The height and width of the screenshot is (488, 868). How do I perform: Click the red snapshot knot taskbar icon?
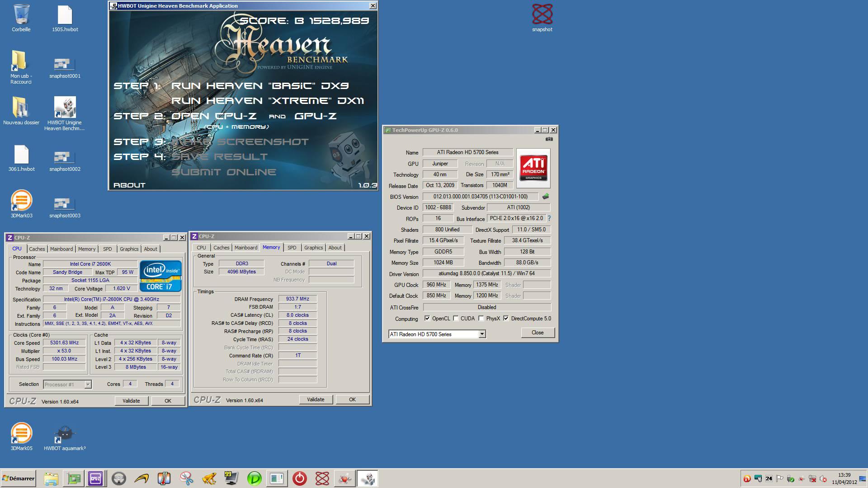point(322,479)
